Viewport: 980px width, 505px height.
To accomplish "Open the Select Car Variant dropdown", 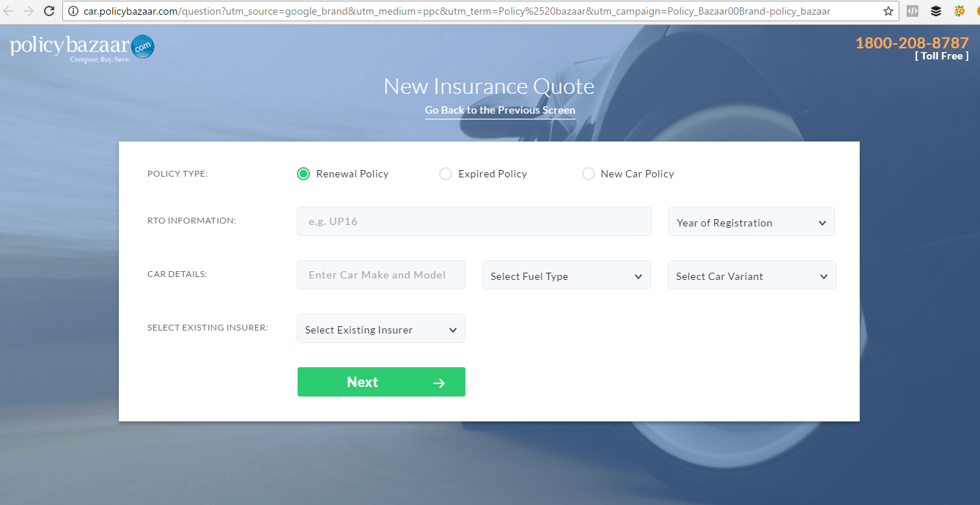I will coord(752,276).
